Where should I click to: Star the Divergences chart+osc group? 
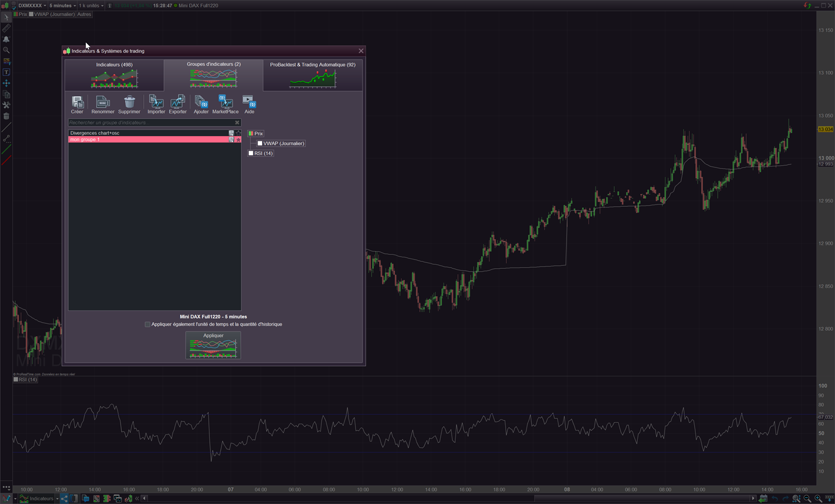tap(238, 133)
